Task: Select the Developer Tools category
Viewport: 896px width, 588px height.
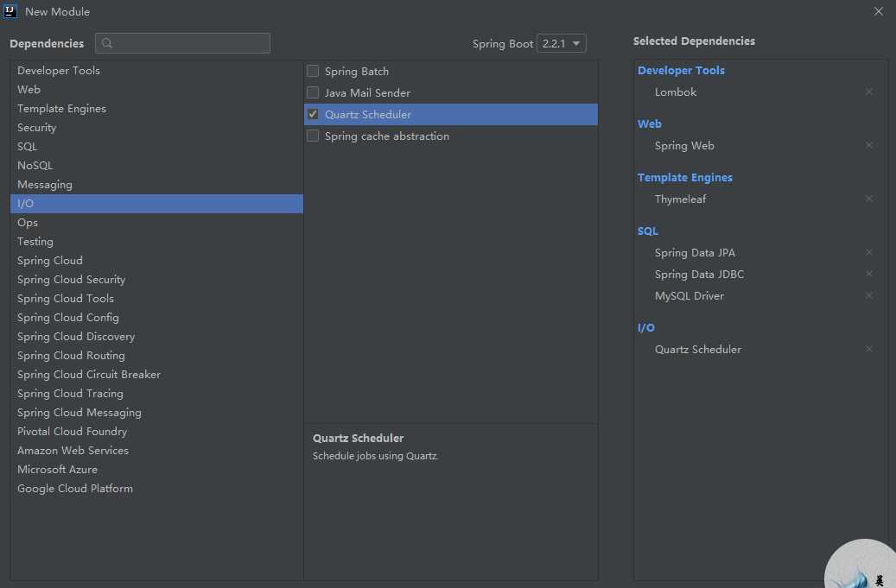Action: click(x=156, y=71)
